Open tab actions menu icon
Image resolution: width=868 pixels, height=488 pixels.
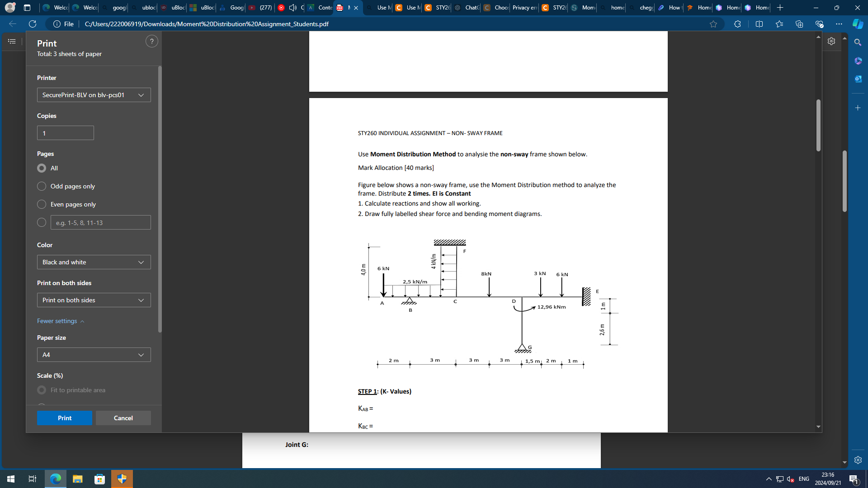[x=27, y=8]
